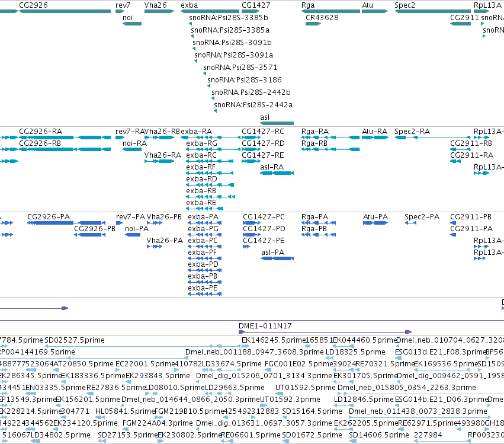The height and width of the screenshot is (444, 504).
Task: Click the Rga-RA transcript label
Action: pos(315,132)
